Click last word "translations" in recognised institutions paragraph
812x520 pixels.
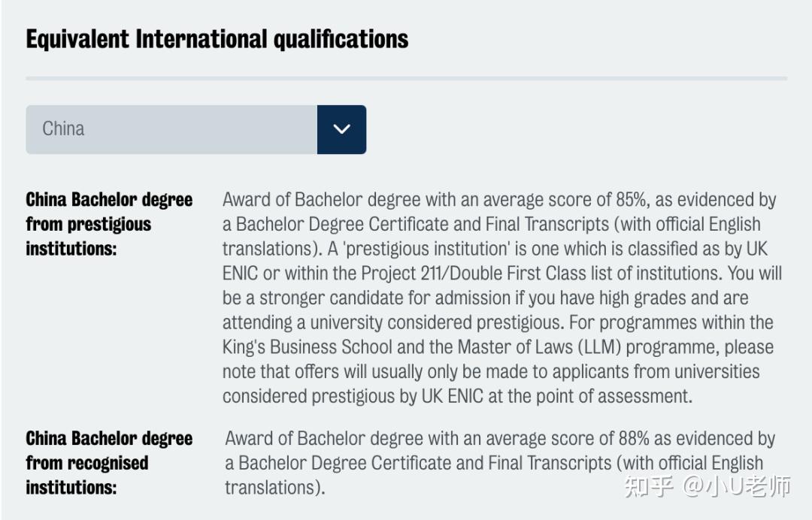(x=271, y=487)
